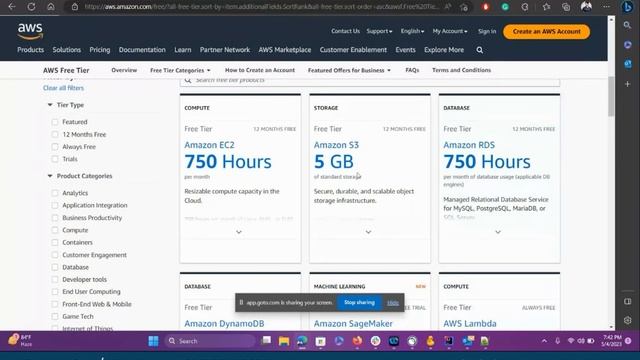The width and height of the screenshot is (640, 360).
Task: Expand the Amazon RDS card chevron
Action: (498, 232)
